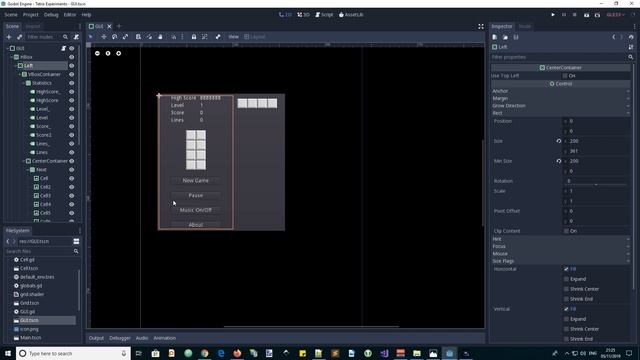
Task: Open the AssetLib workspace
Action: pos(351,15)
